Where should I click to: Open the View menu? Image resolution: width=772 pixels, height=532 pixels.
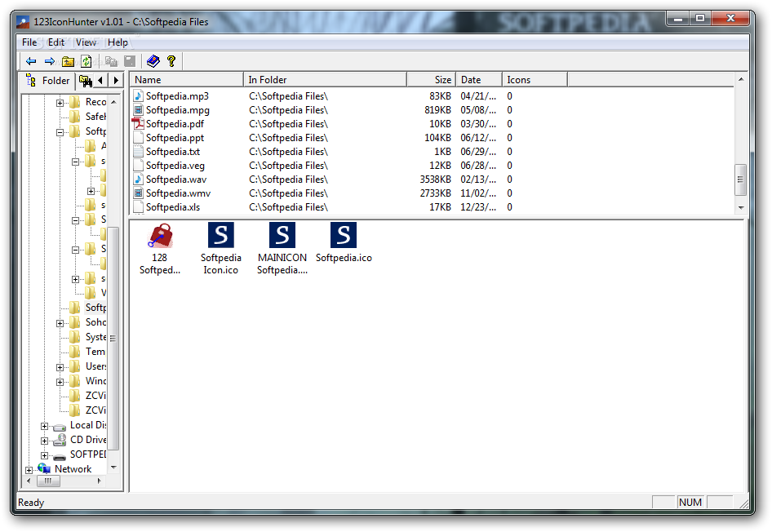(x=86, y=42)
